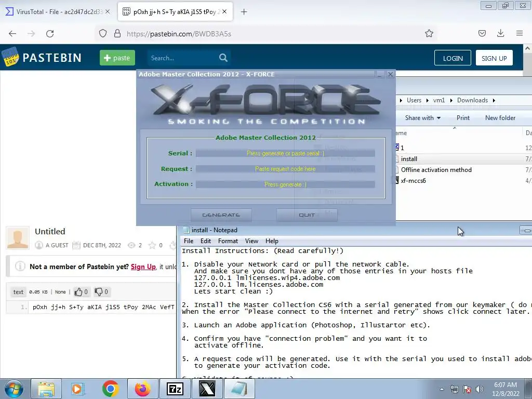Close the VirusTotal tab
Image resolution: width=532 pixels, height=399 pixels.
(108, 11)
